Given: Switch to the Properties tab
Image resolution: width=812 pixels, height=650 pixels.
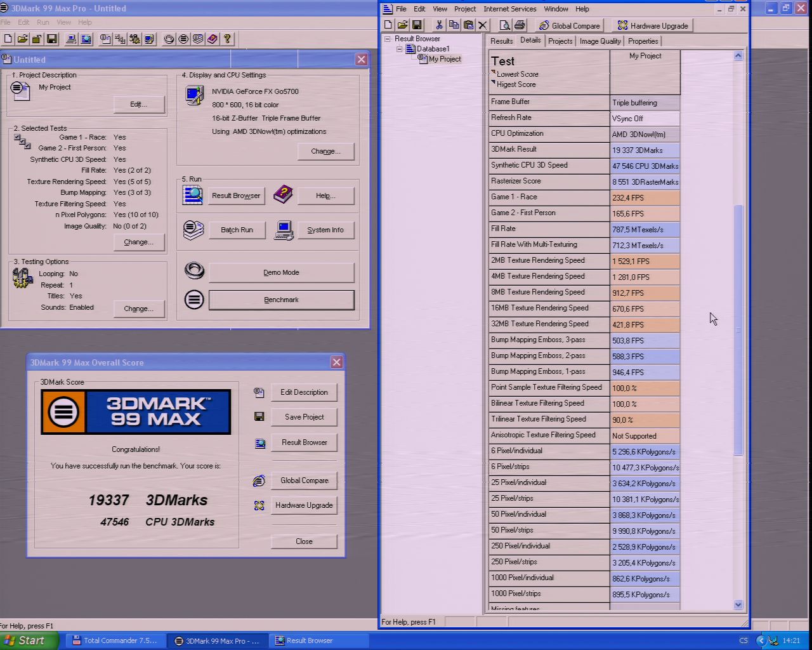Looking at the screenshot, I should click(643, 41).
